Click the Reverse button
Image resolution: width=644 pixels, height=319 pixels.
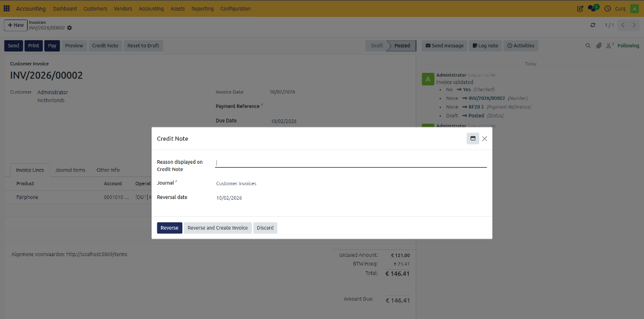coord(170,228)
